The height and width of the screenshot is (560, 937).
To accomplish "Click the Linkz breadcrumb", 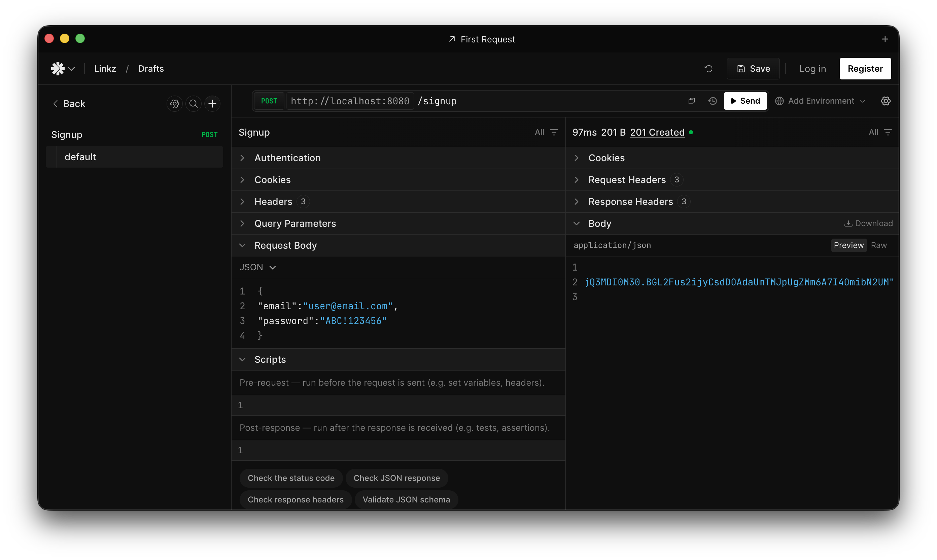I will click(105, 69).
